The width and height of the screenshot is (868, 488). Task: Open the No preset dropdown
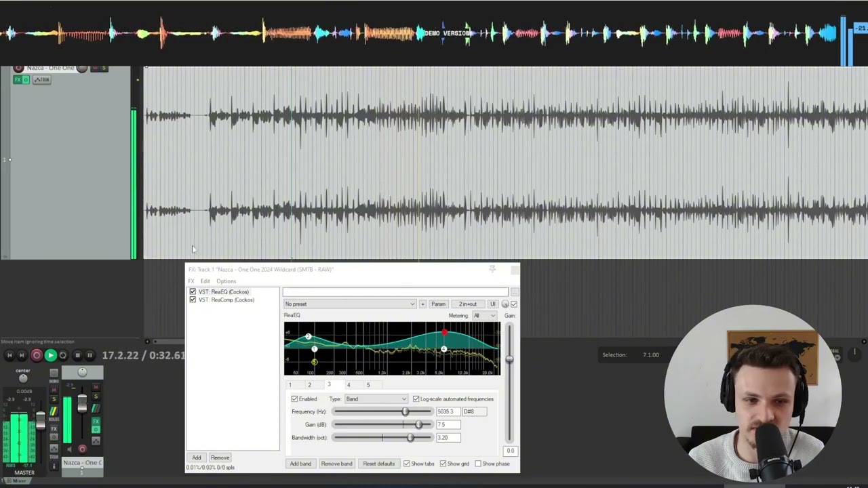pos(350,304)
